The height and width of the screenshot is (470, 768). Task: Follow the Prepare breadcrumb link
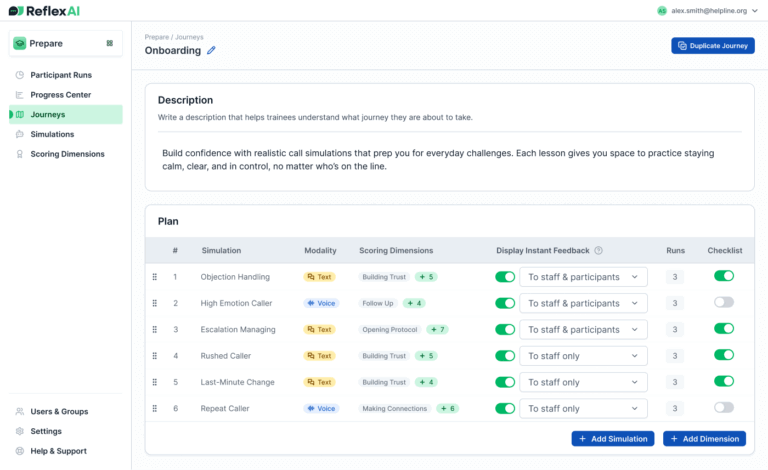click(x=157, y=37)
